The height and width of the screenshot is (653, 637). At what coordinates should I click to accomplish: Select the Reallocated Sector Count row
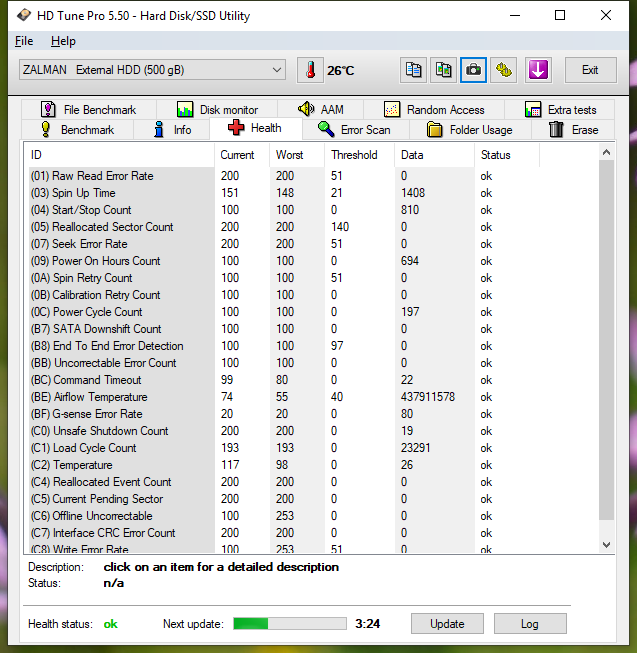283,227
